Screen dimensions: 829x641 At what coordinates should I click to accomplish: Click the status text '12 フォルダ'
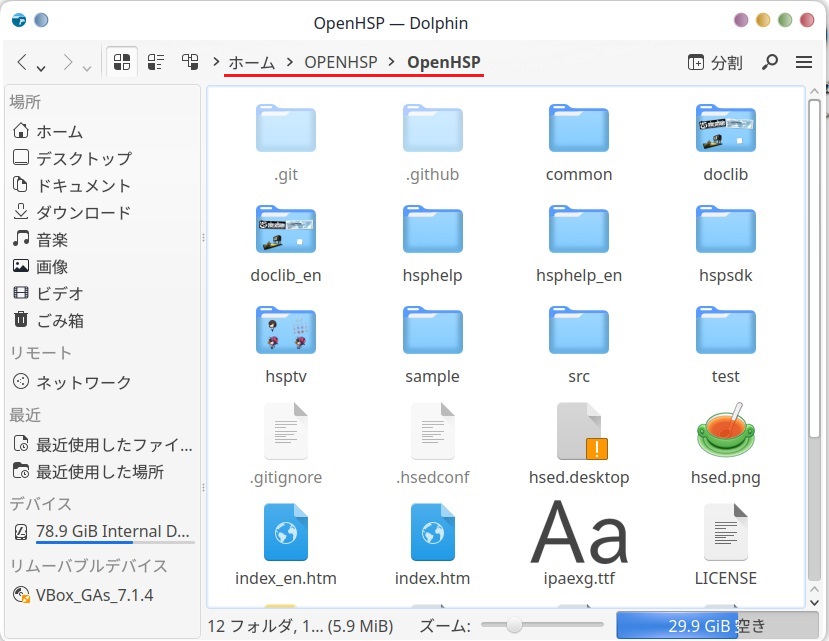252,626
